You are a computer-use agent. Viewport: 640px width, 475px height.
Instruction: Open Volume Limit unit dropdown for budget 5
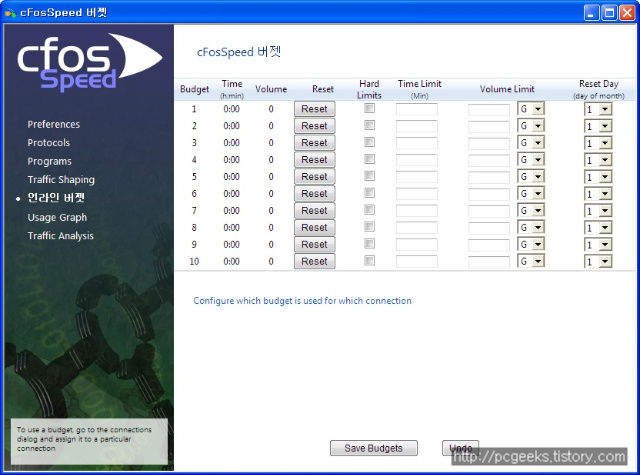[x=531, y=177]
